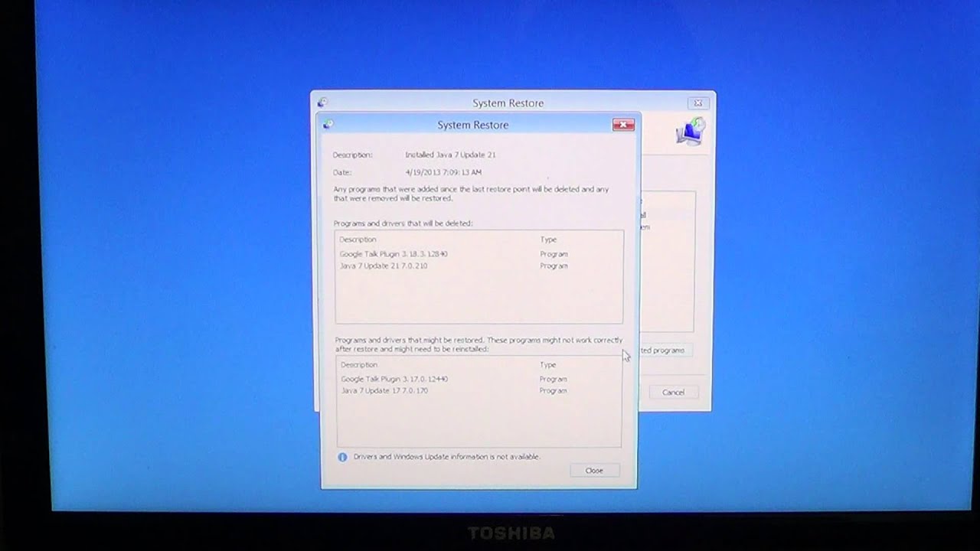Click the Type column header in the restored programs list
Viewport: 980px width, 551px height.
click(547, 365)
